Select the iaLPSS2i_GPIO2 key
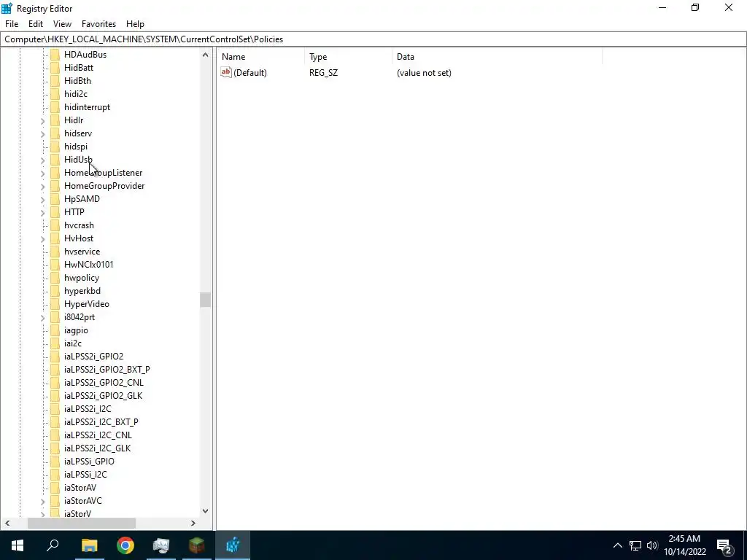Screen dimensions: 747x560 [93, 356]
